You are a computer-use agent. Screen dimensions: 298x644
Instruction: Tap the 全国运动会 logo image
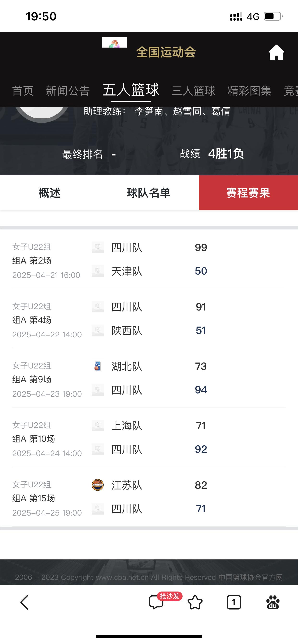point(114,42)
